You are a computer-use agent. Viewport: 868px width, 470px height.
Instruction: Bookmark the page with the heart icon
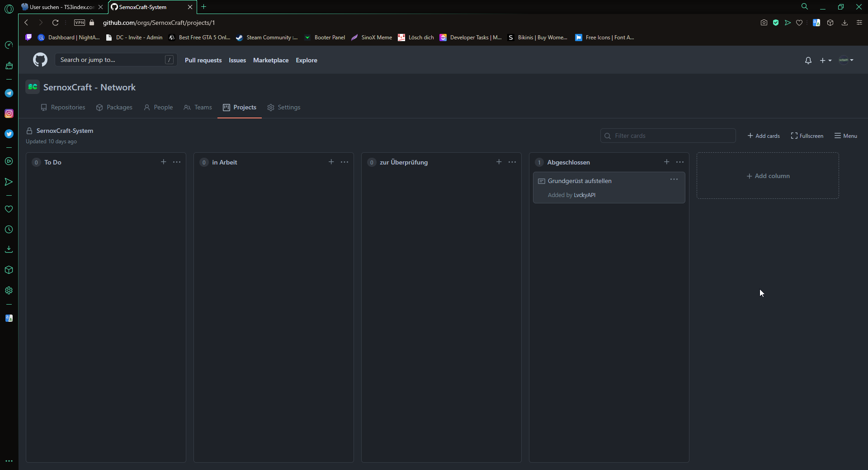[799, 23]
